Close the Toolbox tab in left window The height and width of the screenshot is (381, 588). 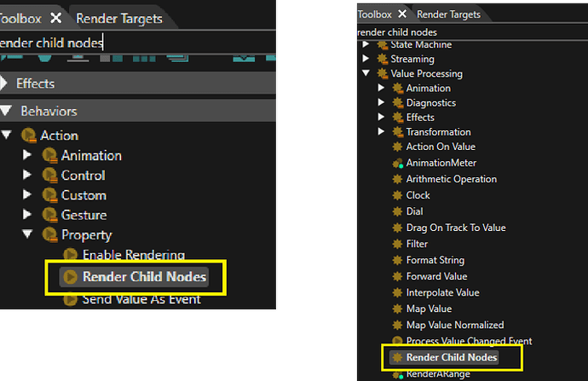56,18
